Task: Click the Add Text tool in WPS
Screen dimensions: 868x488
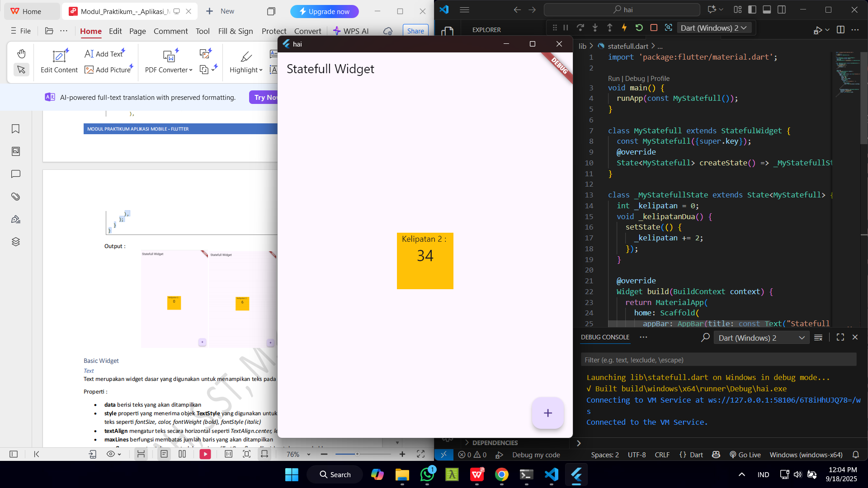Action: [x=104, y=54]
